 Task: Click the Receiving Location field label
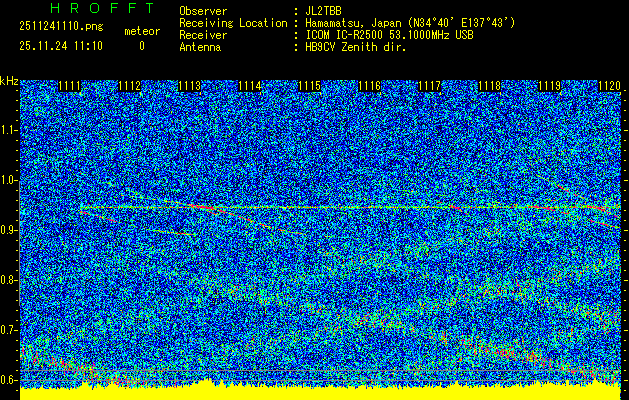(x=225, y=23)
